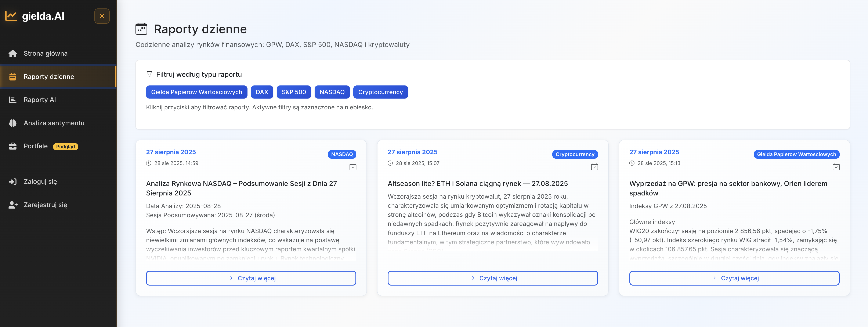868x327 pixels.
Task: Open Portfele briefcase icon
Action: pos(13,146)
